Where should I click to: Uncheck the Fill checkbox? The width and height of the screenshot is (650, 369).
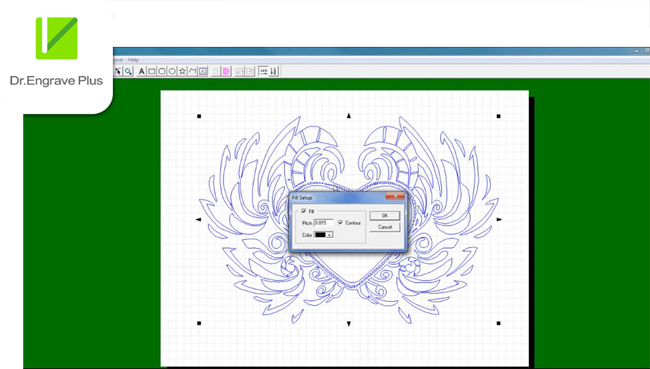(304, 211)
